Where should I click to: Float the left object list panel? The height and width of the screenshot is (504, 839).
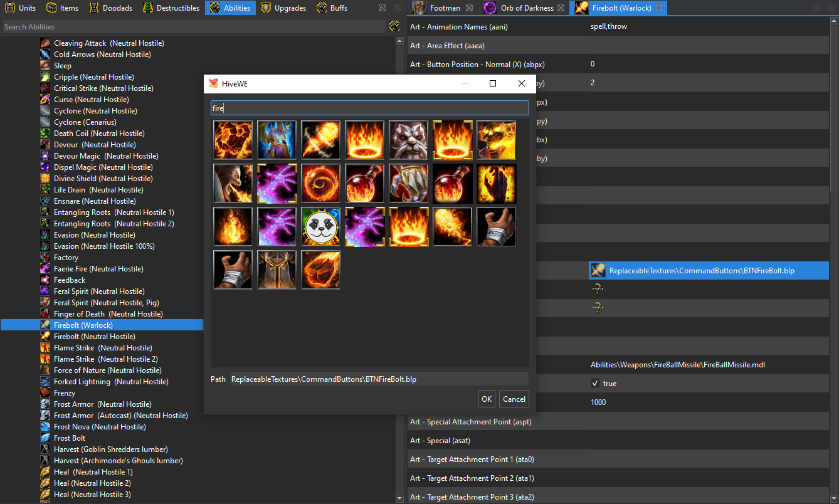point(383,8)
